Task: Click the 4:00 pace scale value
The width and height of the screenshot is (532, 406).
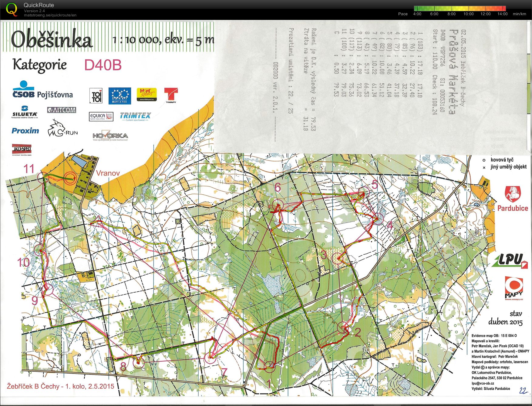Action: pos(417,14)
